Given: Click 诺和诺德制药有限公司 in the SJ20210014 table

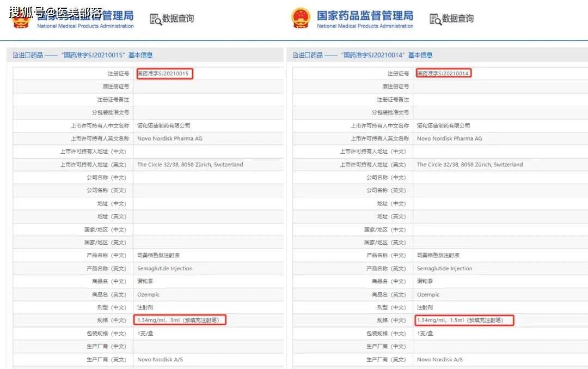Looking at the screenshot, I should [443, 126].
